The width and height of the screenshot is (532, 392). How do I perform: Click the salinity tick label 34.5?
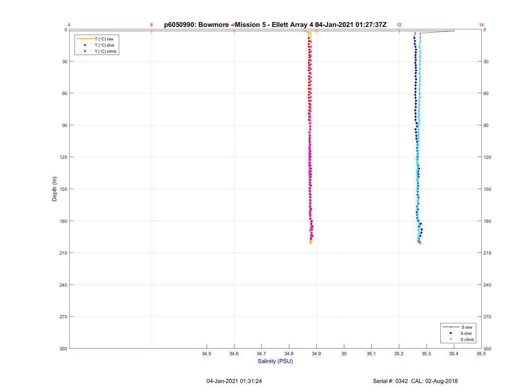207,353
